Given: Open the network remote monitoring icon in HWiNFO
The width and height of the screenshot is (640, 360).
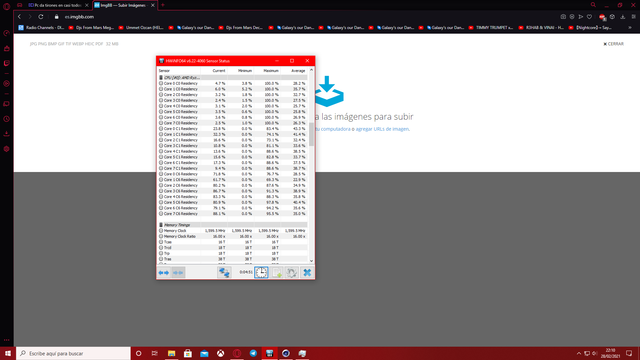Looking at the screenshot, I should [x=224, y=273].
